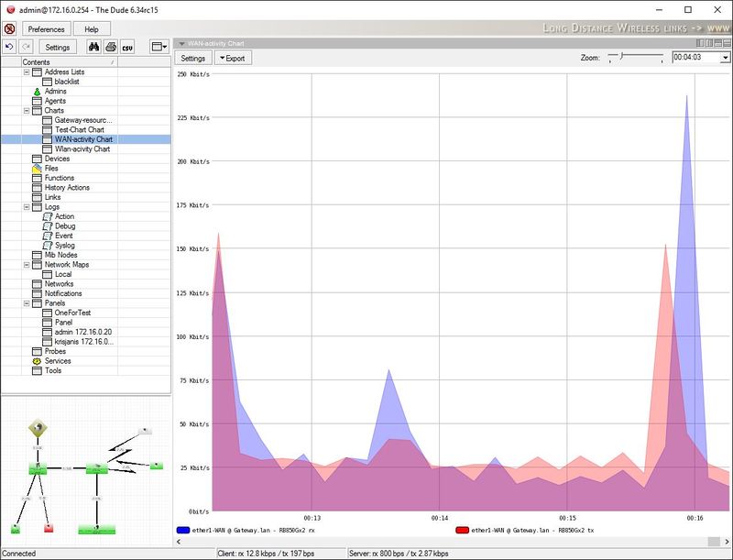This screenshot has height=560, width=733.
Task: Click the Files folder icon in the tree
Action: point(37,169)
